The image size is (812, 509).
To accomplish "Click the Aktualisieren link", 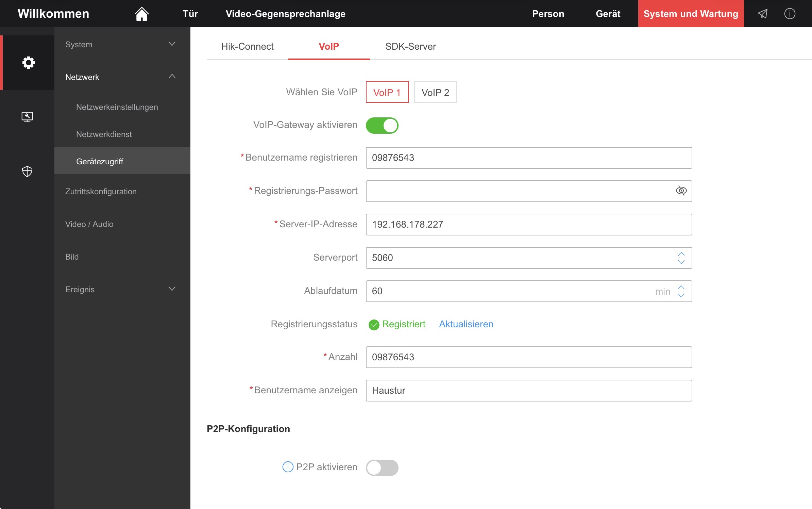I will [466, 324].
